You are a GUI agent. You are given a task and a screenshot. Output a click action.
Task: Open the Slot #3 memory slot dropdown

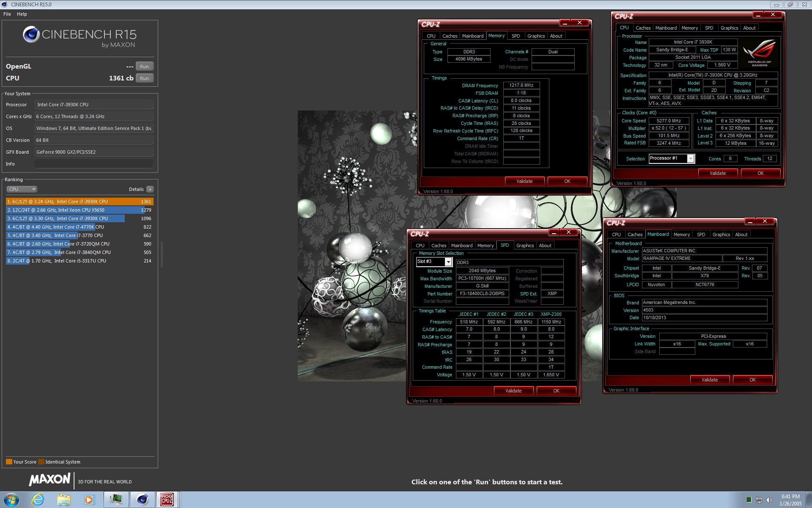(x=448, y=262)
